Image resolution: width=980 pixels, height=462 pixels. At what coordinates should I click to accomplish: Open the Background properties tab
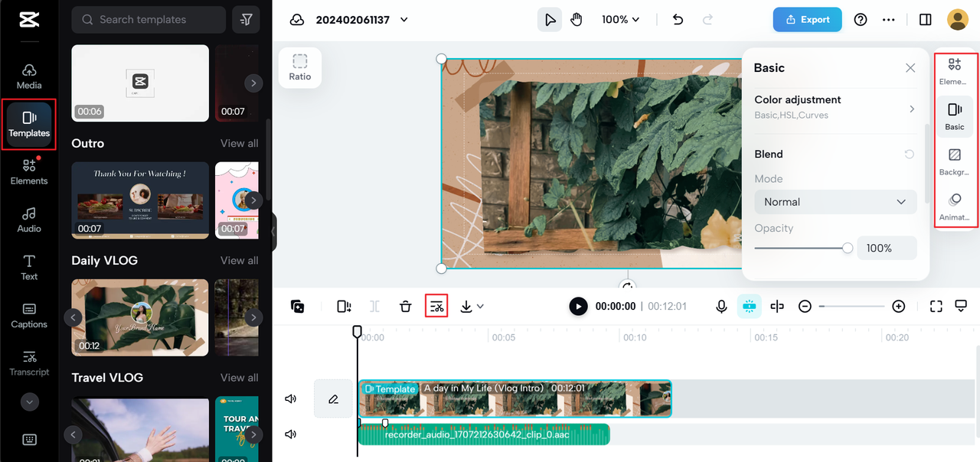955,162
